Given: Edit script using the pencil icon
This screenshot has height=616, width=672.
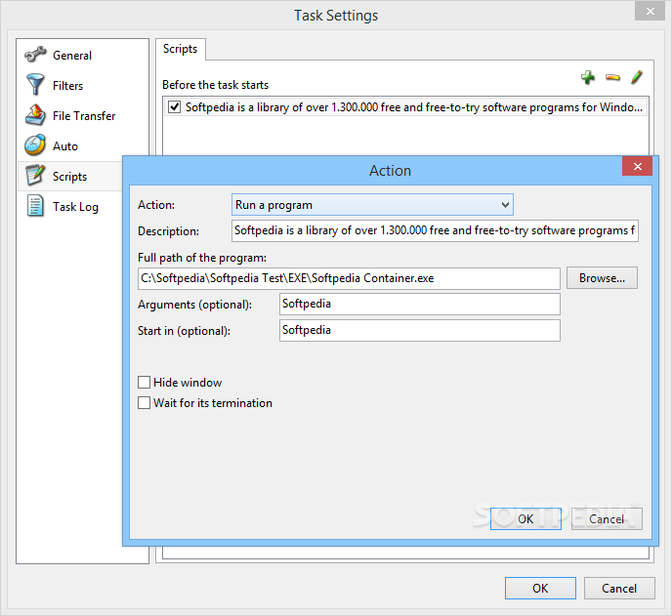Looking at the screenshot, I should (x=637, y=77).
